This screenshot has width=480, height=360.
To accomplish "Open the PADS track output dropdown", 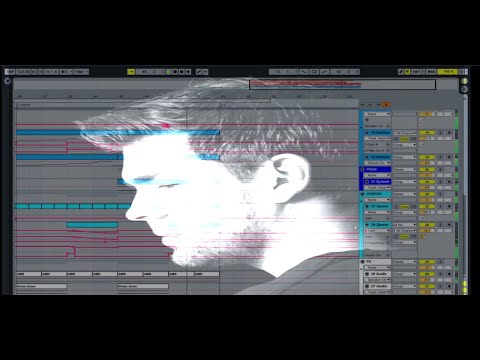I will 405,169.
